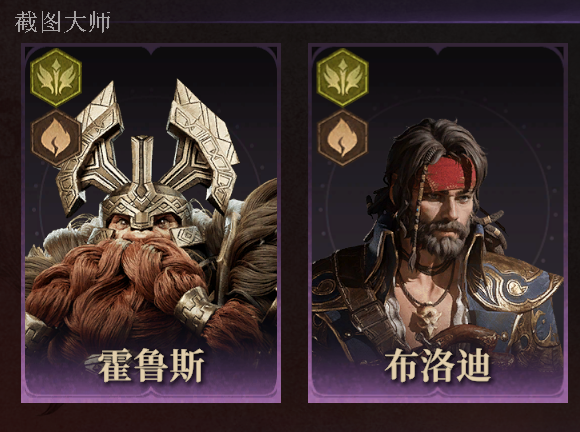Click 霍鲁斯's horned golden helmet

coord(146,155)
